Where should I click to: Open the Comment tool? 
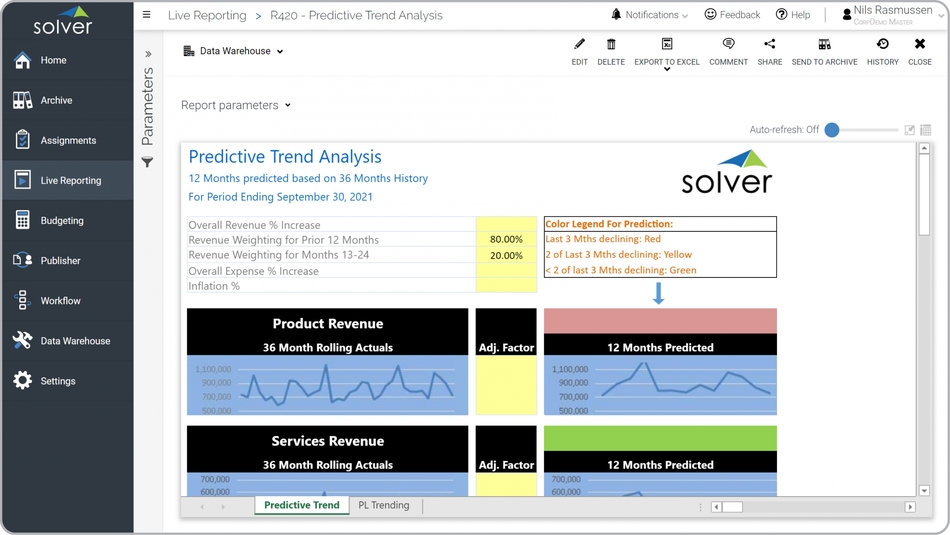pyautogui.click(x=728, y=45)
